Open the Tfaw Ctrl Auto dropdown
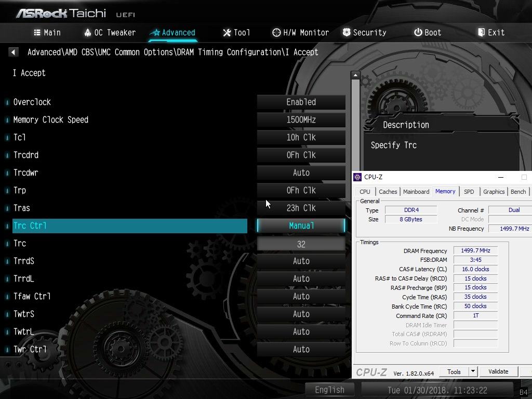 click(301, 296)
